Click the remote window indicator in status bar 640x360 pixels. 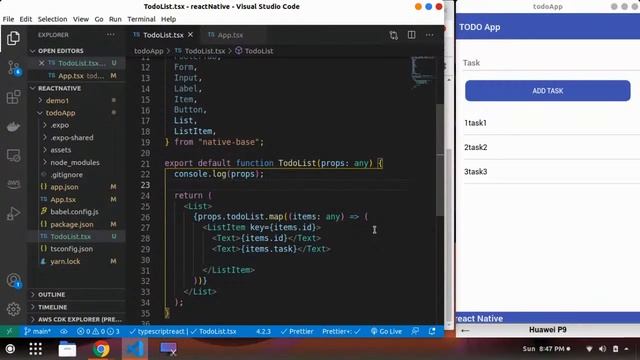pyautogui.click(x=9, y=331)
